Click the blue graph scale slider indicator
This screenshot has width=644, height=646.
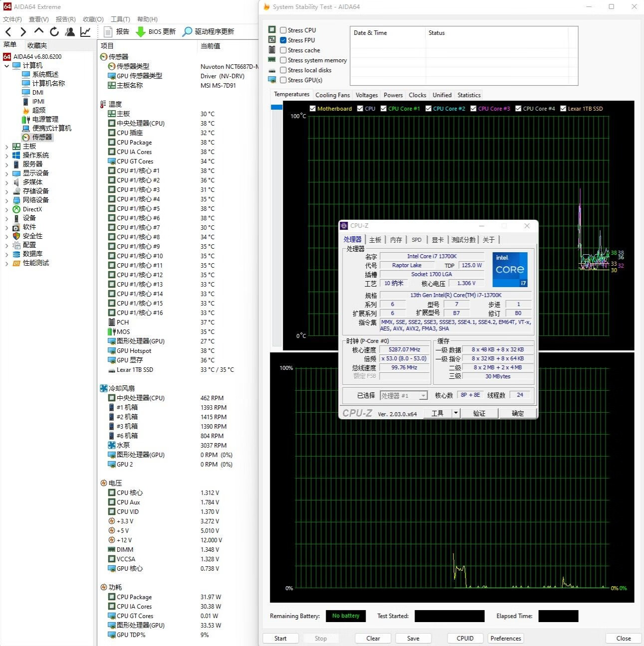pos(276,107)
